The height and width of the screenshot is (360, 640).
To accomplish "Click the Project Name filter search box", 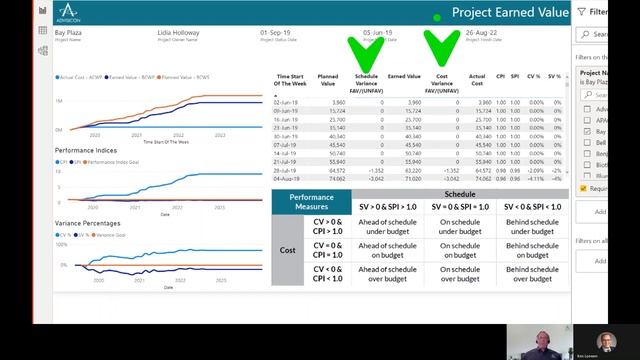I will (x=594, y=95).
